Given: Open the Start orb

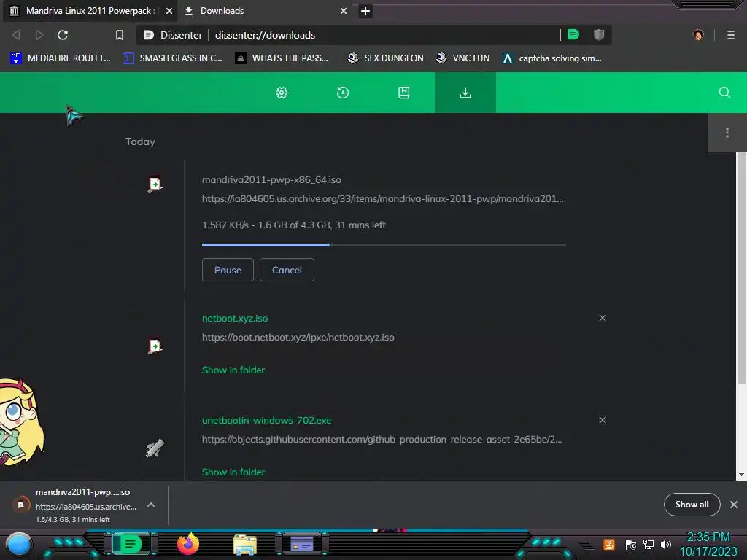Looking at the screenshot, I should [x=19, y=545].
